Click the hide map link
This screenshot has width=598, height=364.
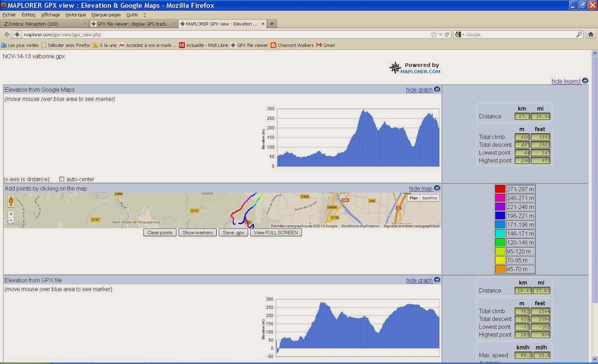[420, 189]
